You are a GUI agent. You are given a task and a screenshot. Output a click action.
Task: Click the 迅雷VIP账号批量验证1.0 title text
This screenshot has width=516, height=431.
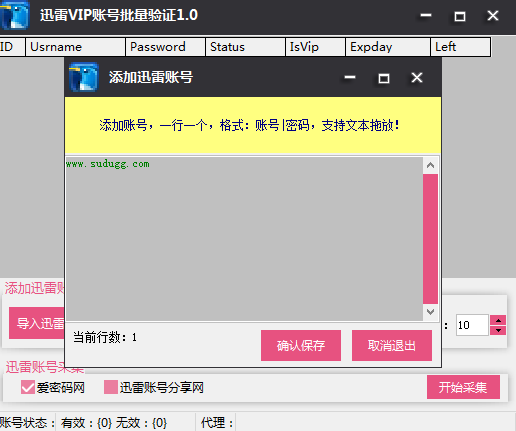pyautogui.click(x=119, y=15)
